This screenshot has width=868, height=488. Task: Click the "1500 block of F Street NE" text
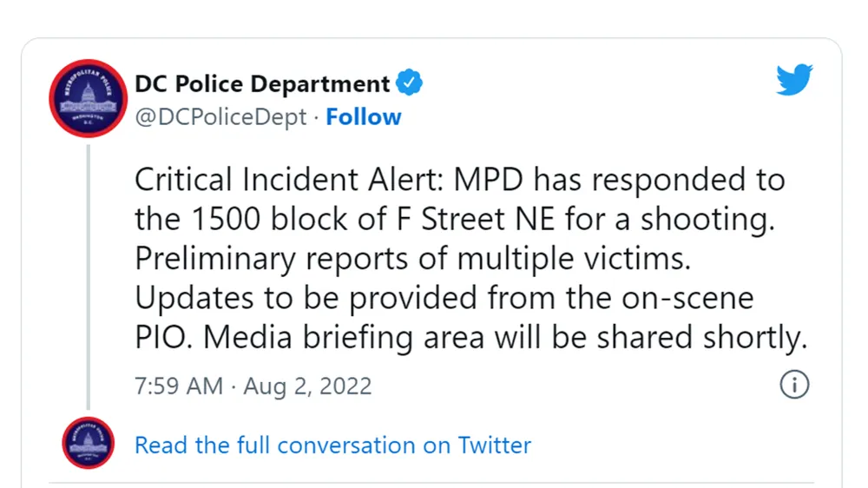(351, 221)
